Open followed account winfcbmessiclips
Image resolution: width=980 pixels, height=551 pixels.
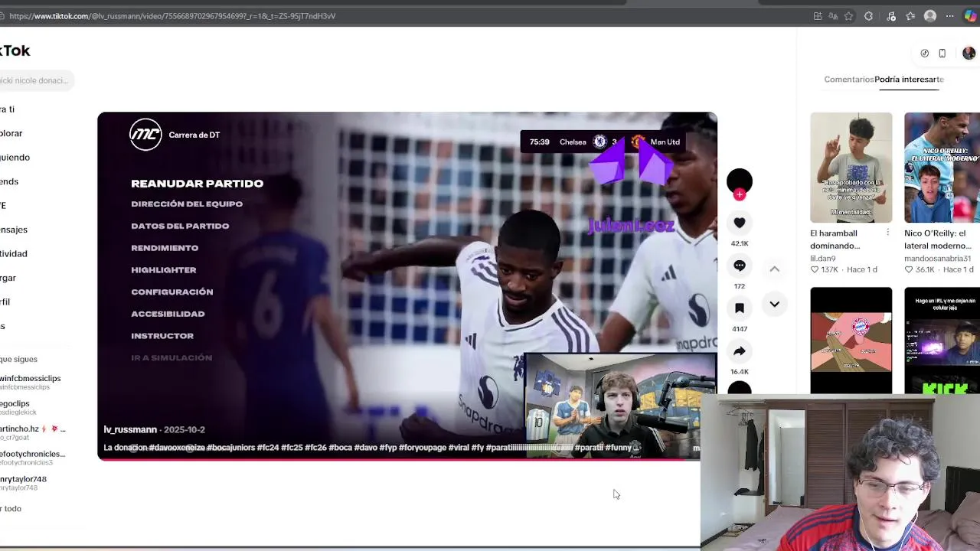click(x=30, y=382)
